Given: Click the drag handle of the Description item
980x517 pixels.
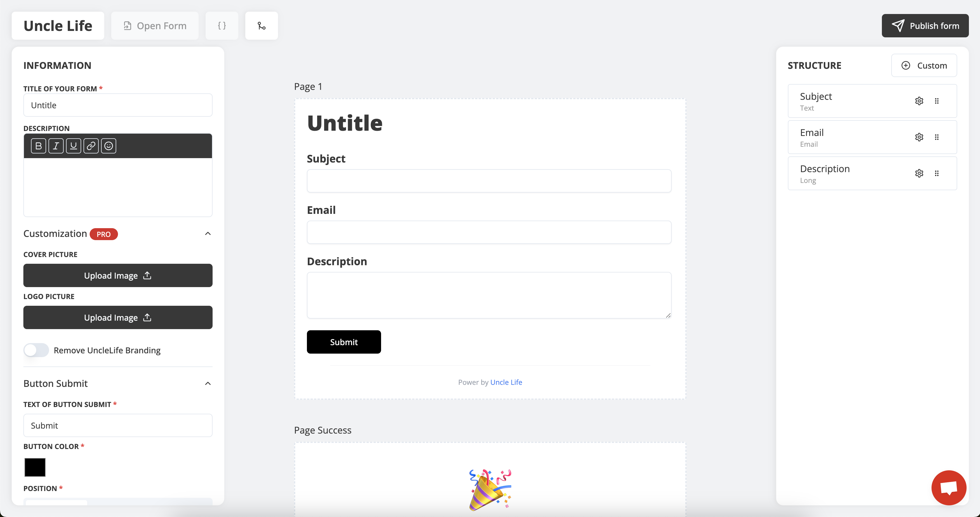Looking at the screenshot, I should (936, 173).
